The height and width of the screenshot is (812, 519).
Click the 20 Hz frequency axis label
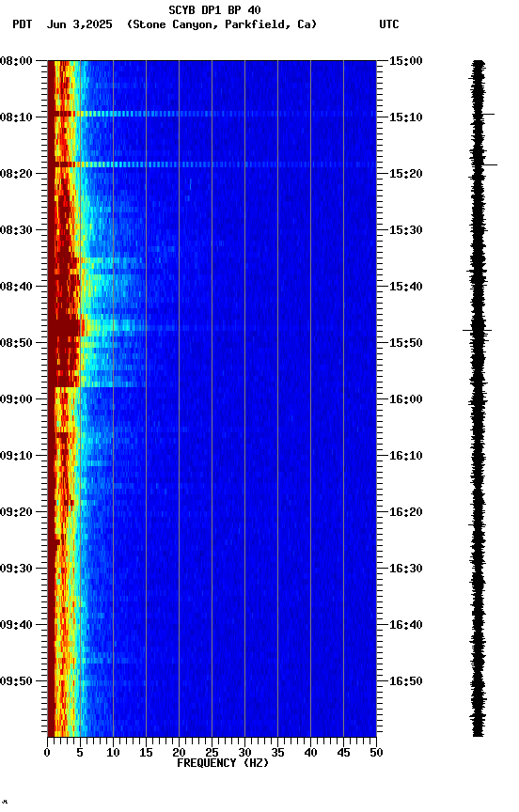click(179, 753)
